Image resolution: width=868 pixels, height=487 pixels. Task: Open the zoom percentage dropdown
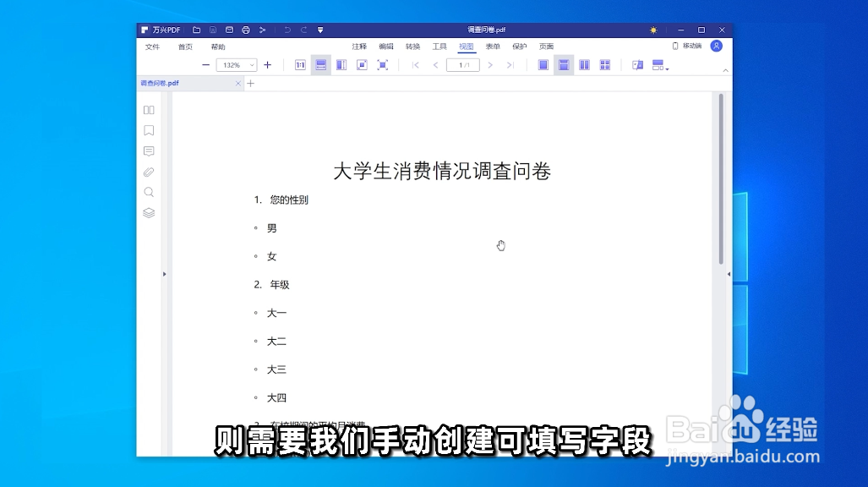(250, 64)
